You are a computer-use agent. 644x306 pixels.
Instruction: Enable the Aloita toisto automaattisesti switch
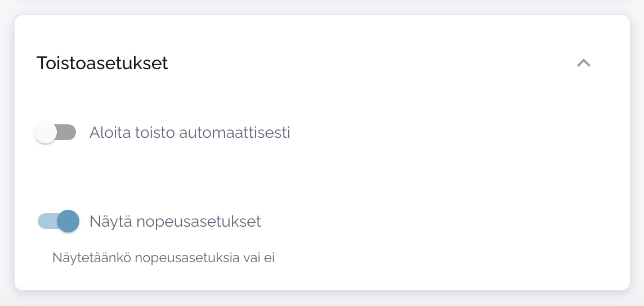pyautogui.click(x=55, y=133)
